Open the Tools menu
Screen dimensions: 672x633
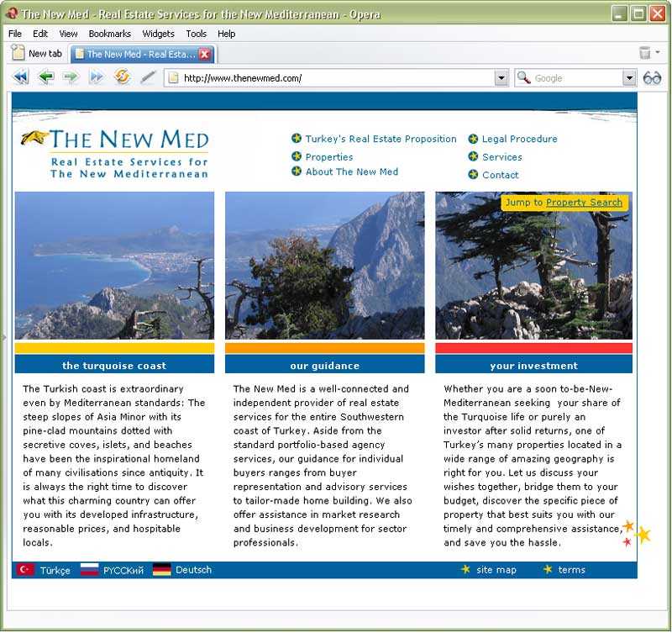tap(196, 34)
